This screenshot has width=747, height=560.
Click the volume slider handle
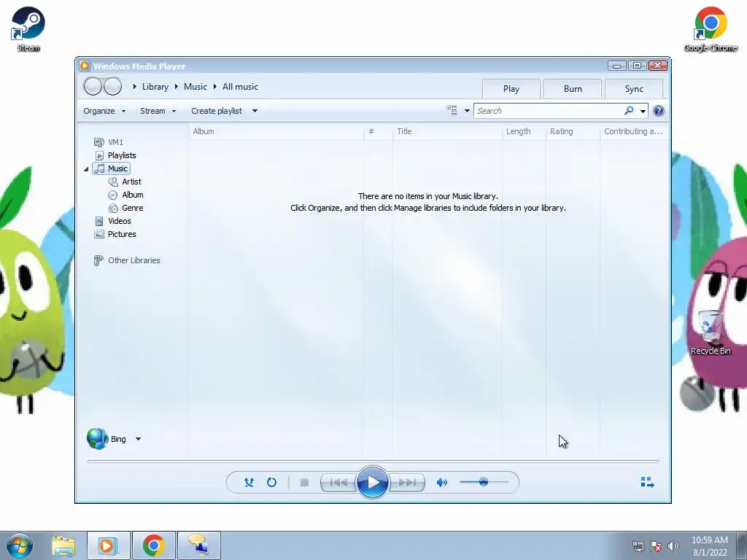(484, 482)
